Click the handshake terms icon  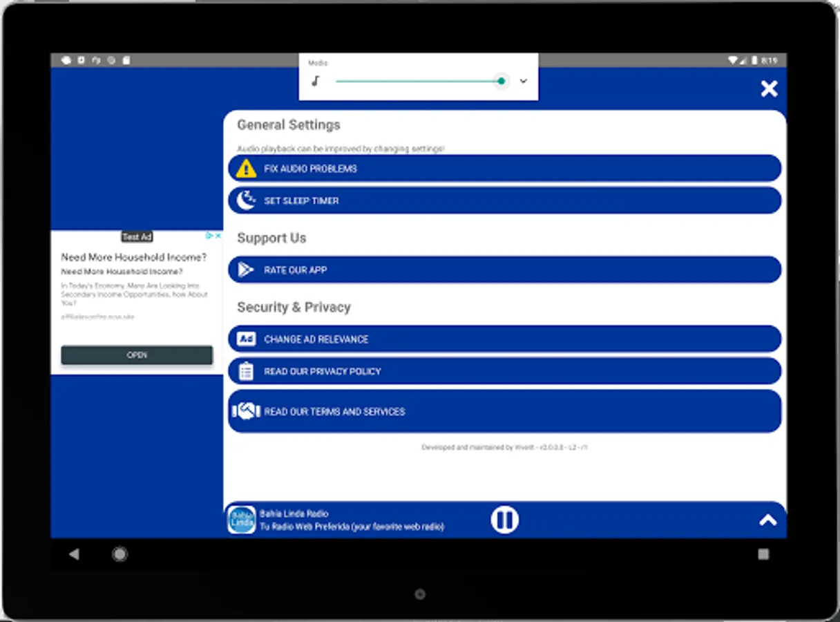coord(246,411)
